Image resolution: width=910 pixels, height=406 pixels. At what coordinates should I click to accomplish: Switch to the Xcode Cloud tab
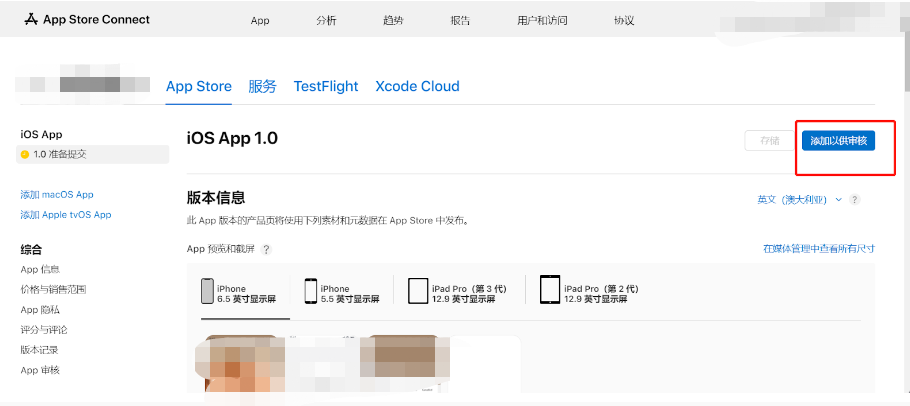(x=417, y=86)
